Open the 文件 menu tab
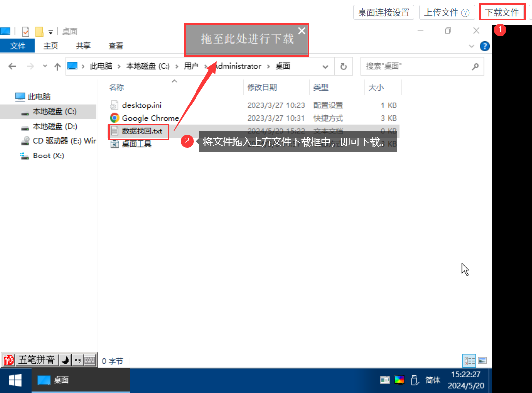 pos(18,46)
